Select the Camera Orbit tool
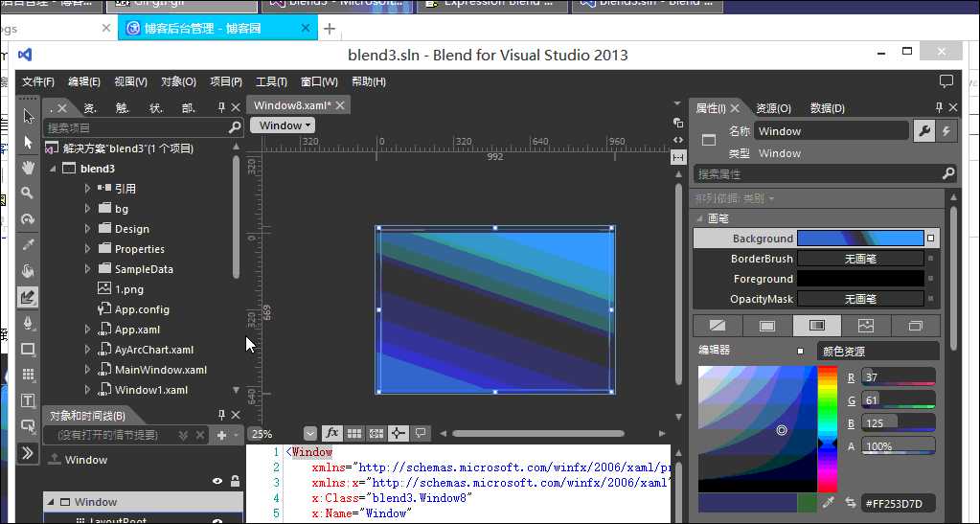 [28, 218]
